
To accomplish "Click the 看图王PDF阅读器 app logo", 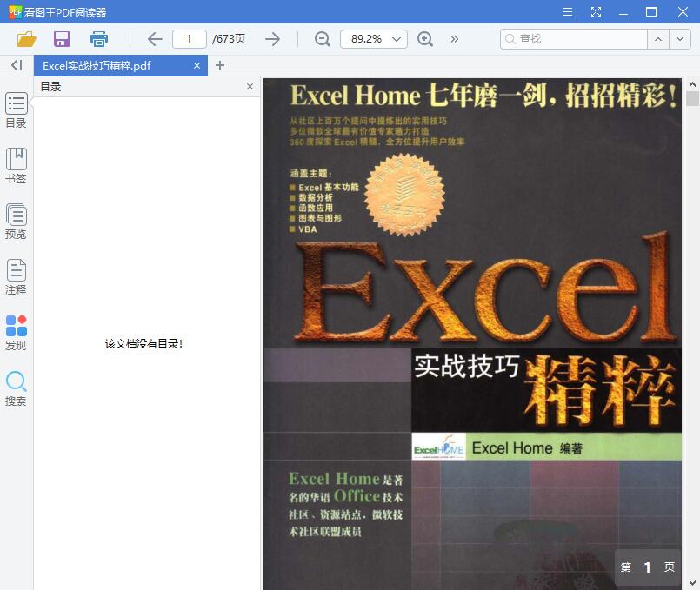I will [15, 12].
